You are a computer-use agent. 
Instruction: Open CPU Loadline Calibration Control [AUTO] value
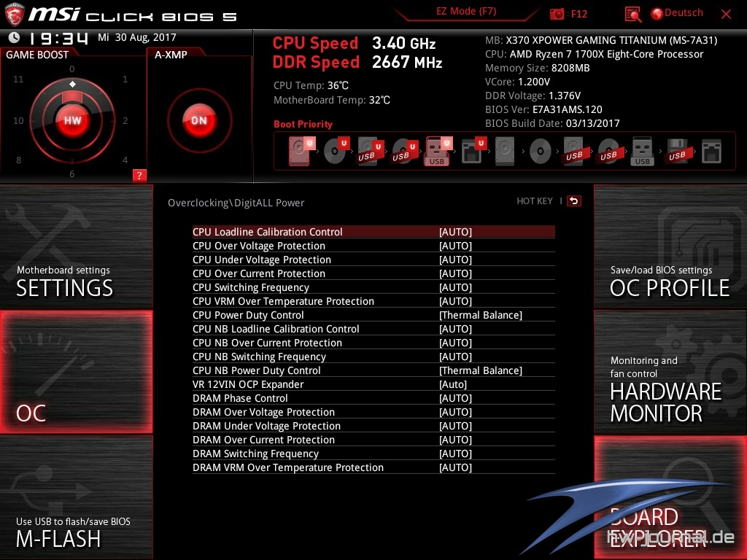(x=455, y=232)
